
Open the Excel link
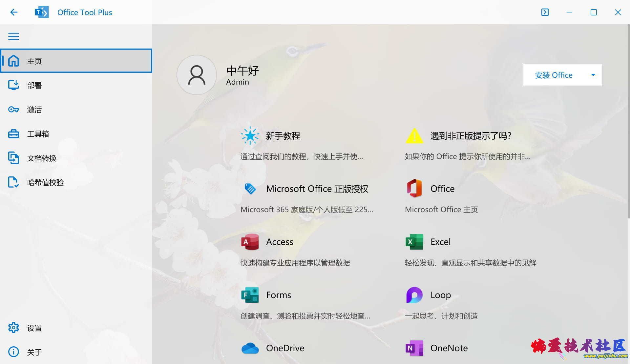(x=440, y=242)
